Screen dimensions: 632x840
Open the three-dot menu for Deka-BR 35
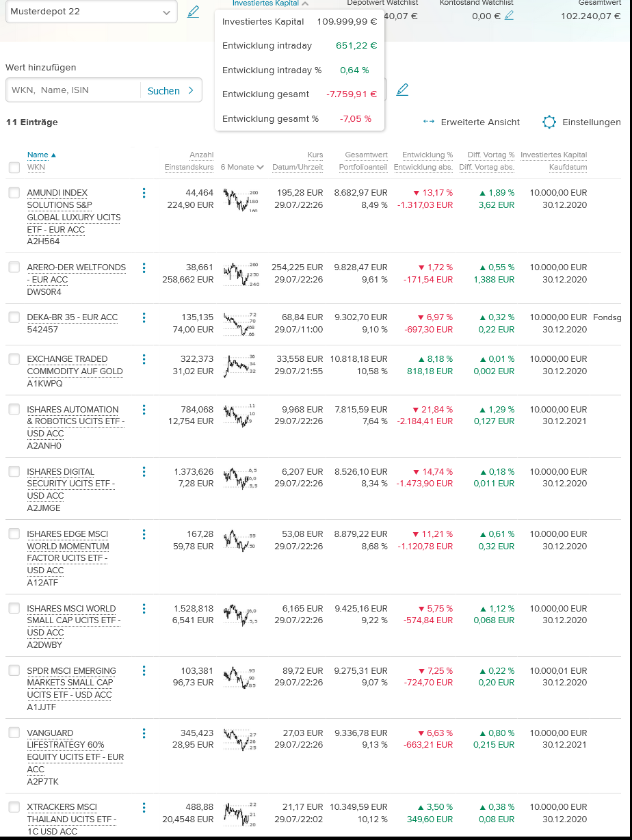click(144, 317)
